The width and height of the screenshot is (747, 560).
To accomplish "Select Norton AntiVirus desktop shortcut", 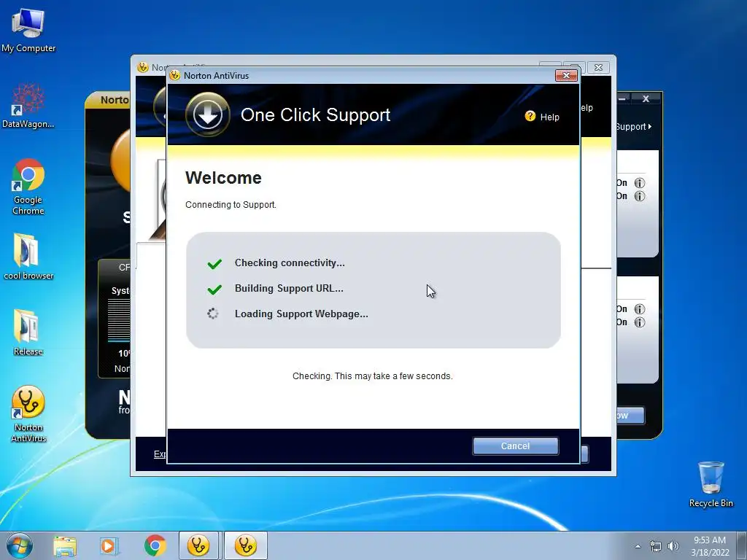I will coord(28,414).
